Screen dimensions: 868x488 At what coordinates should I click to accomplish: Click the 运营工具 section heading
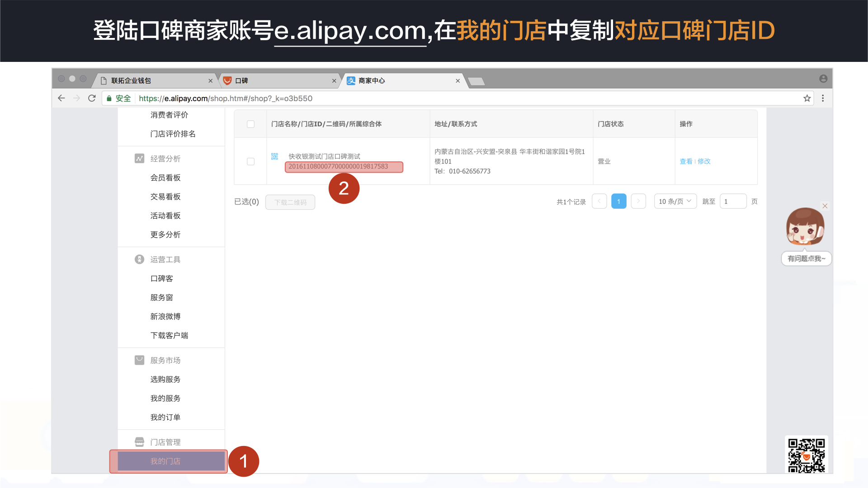[x=165, y=259]
